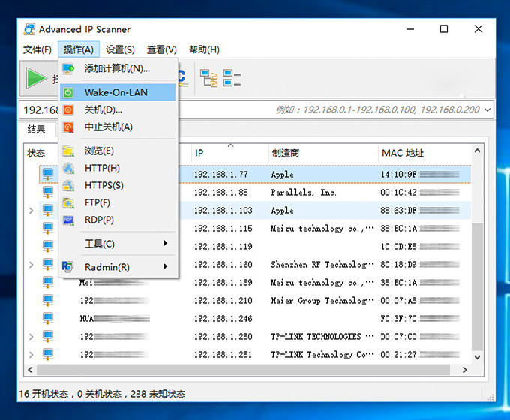The image size is (510, 420).
Task: Click the vertical scrollbar down arrow
Action: [x=477, y=357]
